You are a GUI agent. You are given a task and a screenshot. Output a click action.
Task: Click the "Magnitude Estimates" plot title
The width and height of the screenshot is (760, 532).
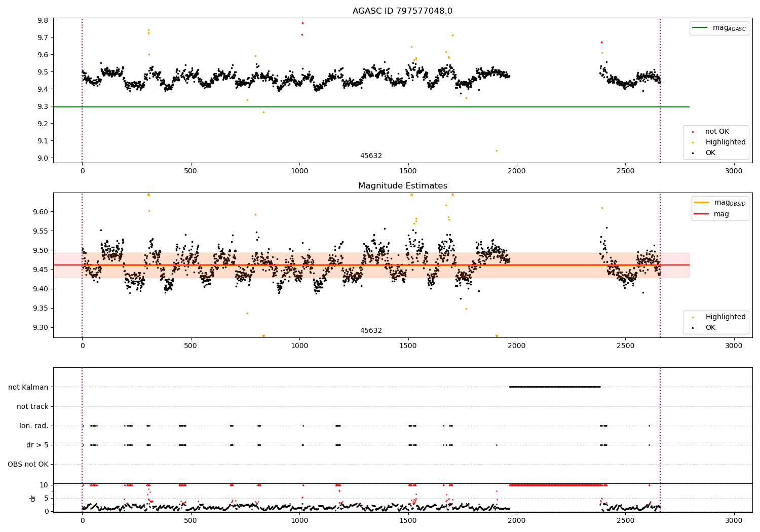click(x=402, y=186)
